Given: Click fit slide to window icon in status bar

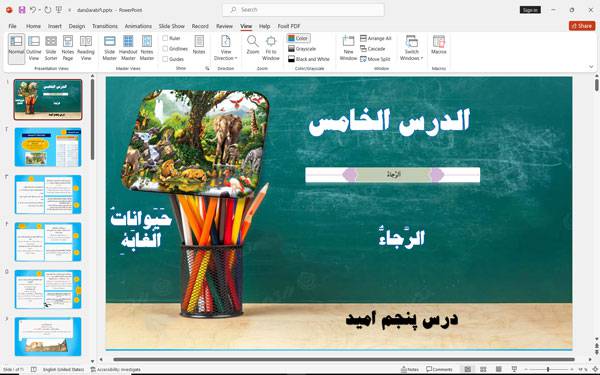Looking at the screenshot, I should (595, 369).
